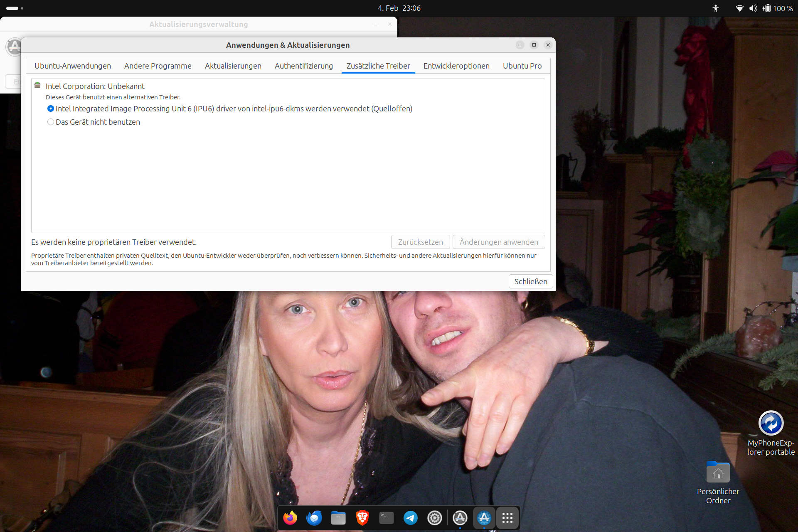Launch the Brave browser from the dock

coord(362,518)
